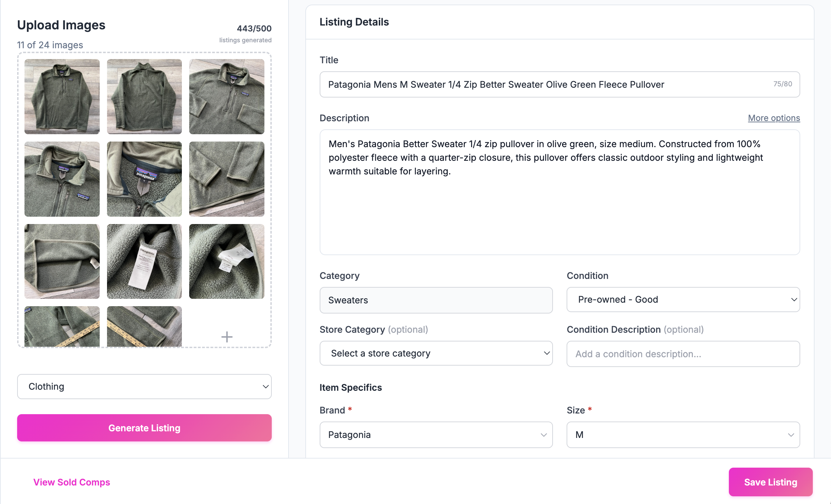Open the Size dropdown set to M
Image resolution: width=831 pixels, height=504 pixels.
point(682,434)
